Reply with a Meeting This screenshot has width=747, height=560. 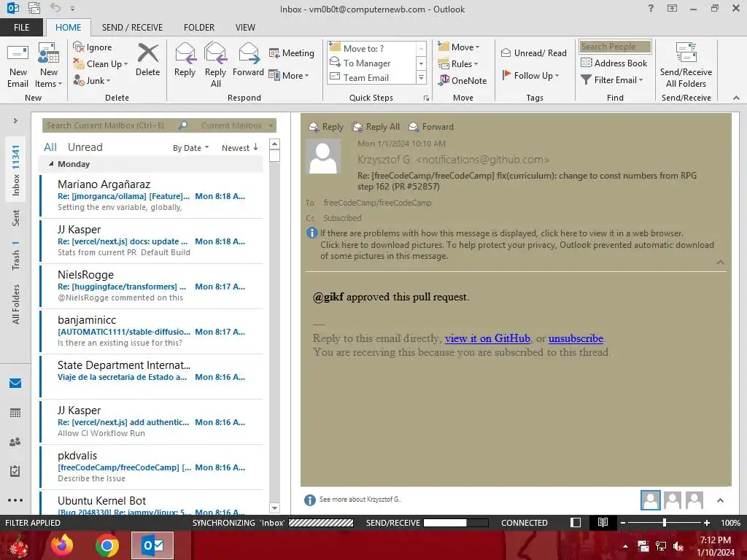pyautogui.click(x=292, y=52)
